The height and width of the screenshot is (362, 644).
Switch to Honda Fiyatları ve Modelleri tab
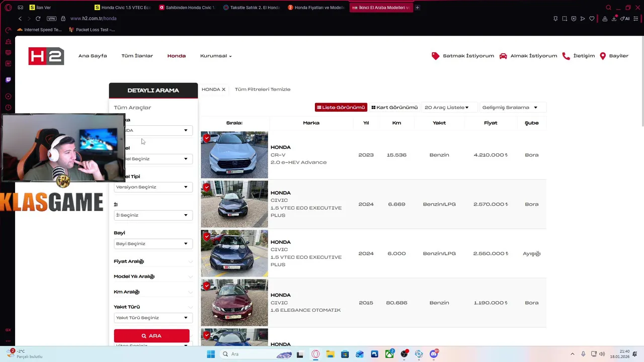point(315,8)
